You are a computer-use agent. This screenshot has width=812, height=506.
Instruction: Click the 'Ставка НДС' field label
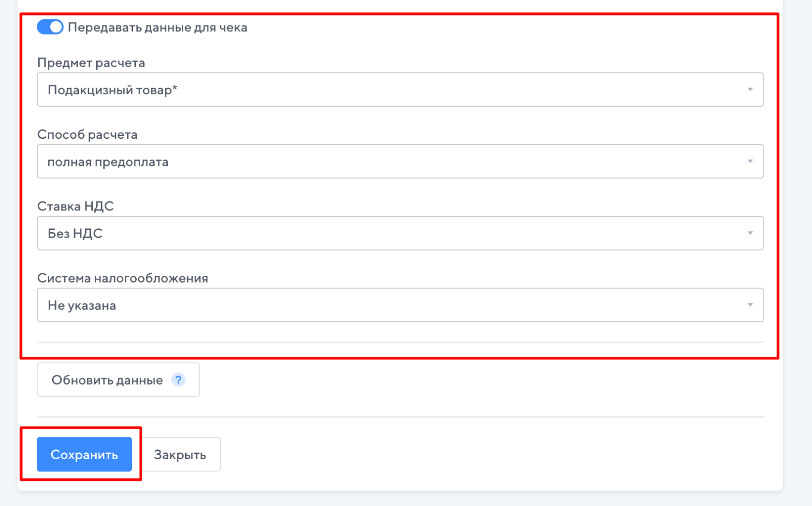75,206
